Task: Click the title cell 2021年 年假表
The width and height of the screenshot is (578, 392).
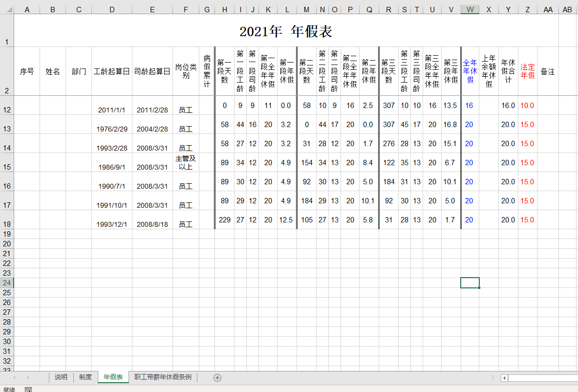Action: click(286, 31)
